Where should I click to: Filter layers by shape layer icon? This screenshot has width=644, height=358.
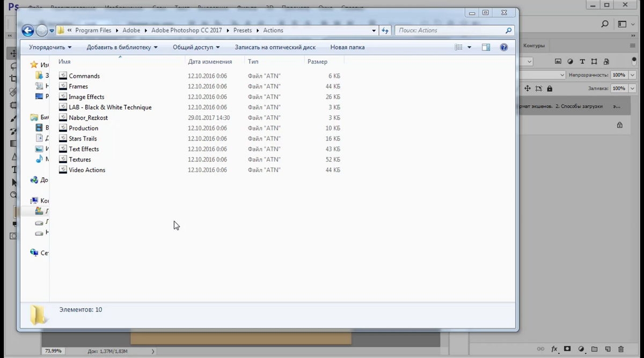click(594, 62)
